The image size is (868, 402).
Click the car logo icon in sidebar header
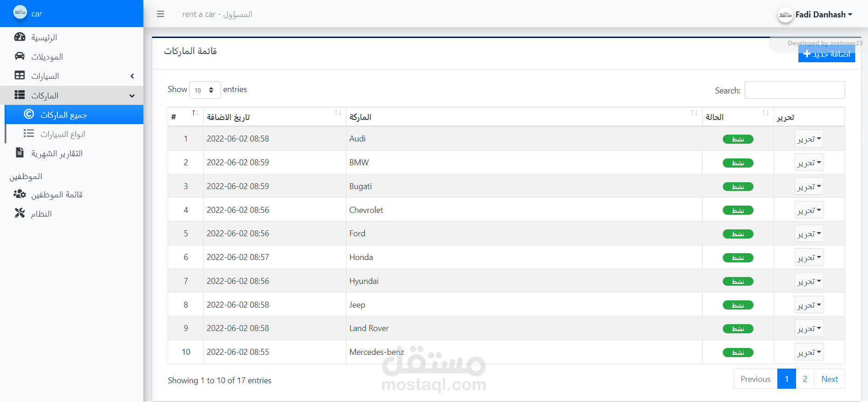click(x=20, y=12)
